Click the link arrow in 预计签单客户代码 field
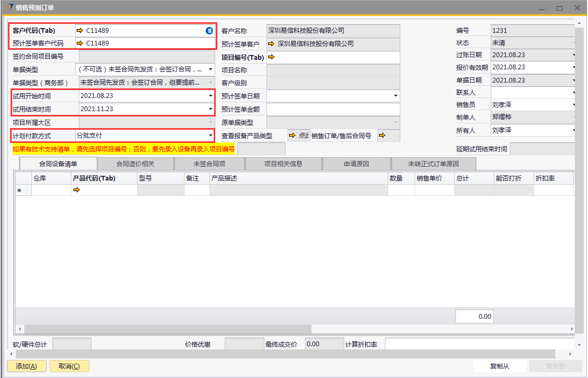 80,43
